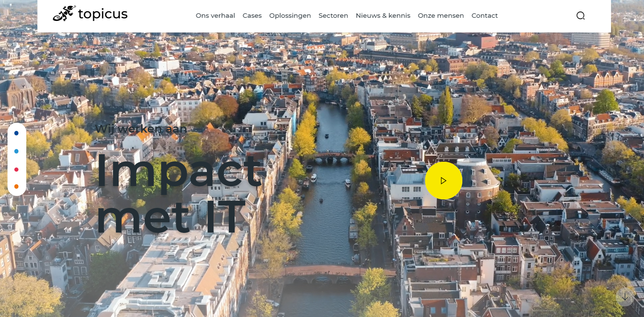The height and width of the screenshot is (317, 644).
Task: Play the video with yellow play button
Action: tap(443, 181)
